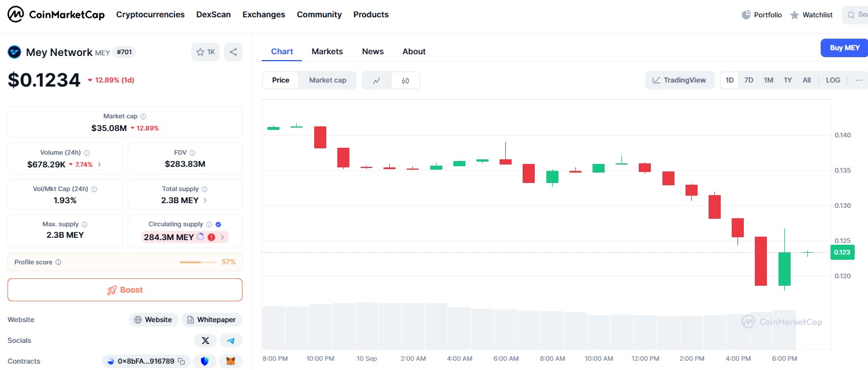Click the Portfolio link text
The image size is (868, 370).
(768, 14)
